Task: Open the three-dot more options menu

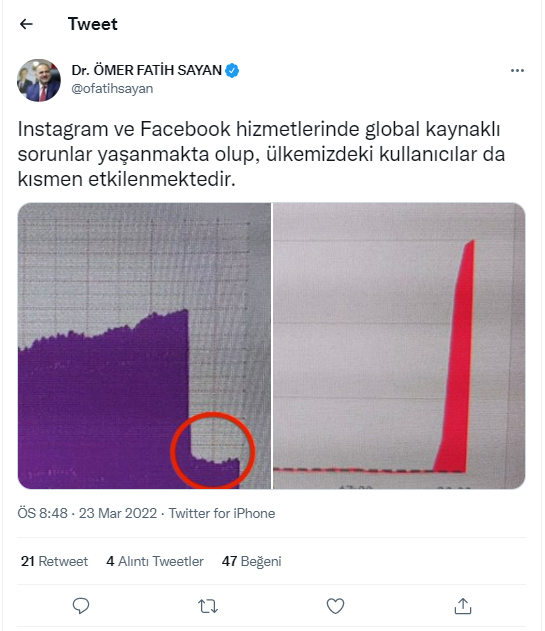Action: click(517, 70)
